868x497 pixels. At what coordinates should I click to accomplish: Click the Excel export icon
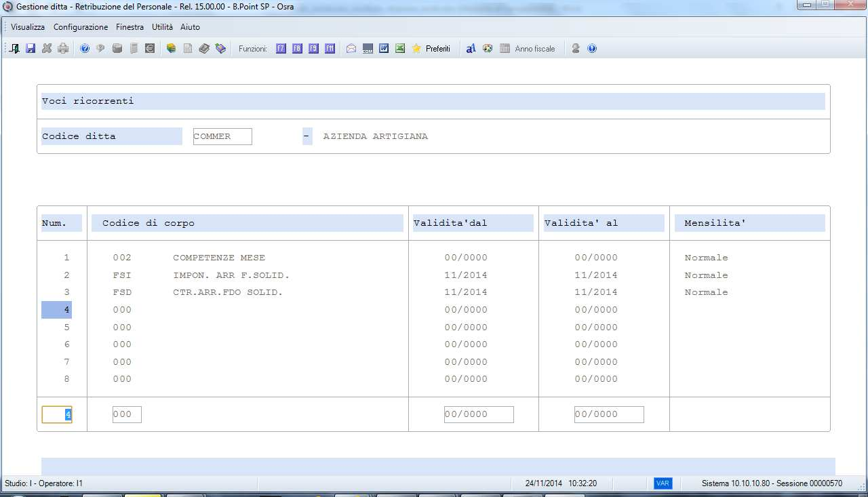(x=400, y=49)
